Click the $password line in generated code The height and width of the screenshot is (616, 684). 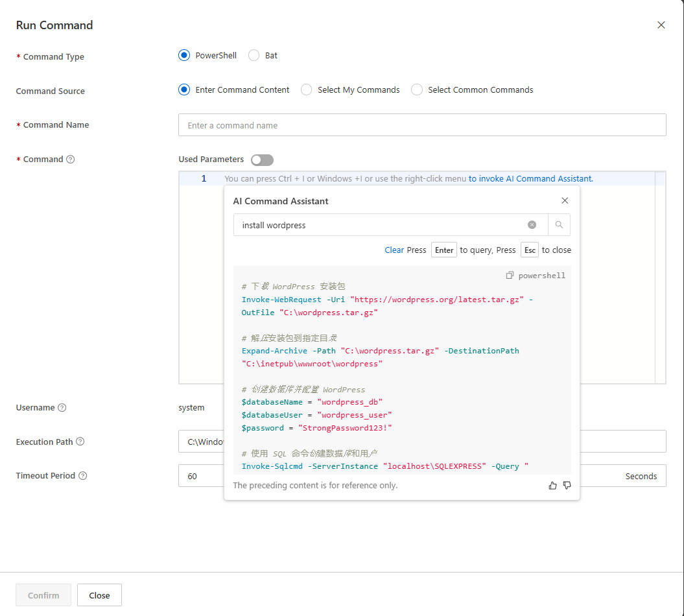(x=316, y=428)
